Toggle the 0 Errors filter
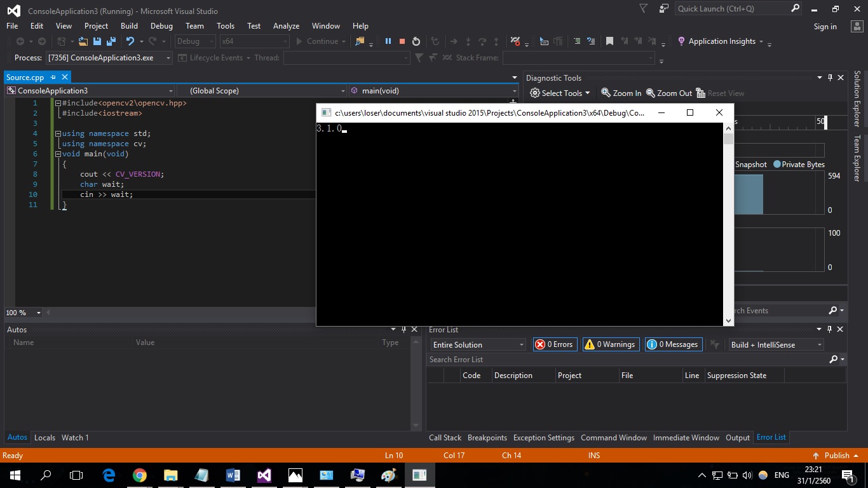The height and width of the screenshot is (488, 868). tap(554, 344)
